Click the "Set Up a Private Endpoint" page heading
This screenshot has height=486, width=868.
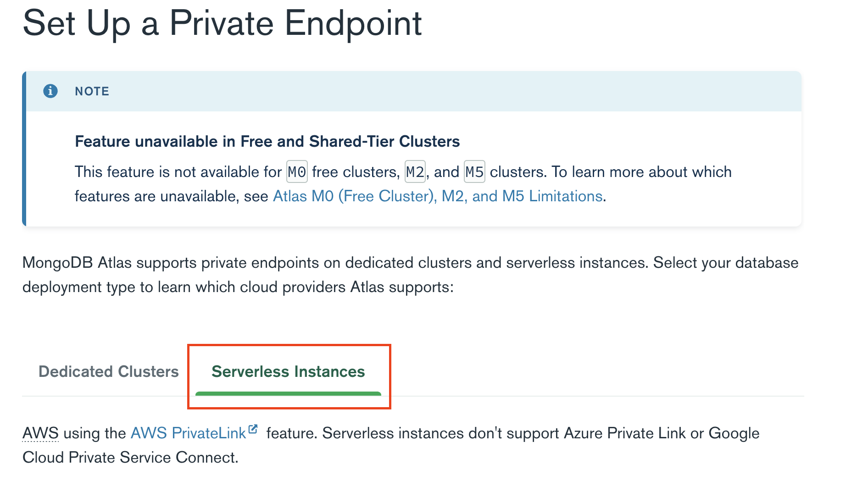[222, 23]
